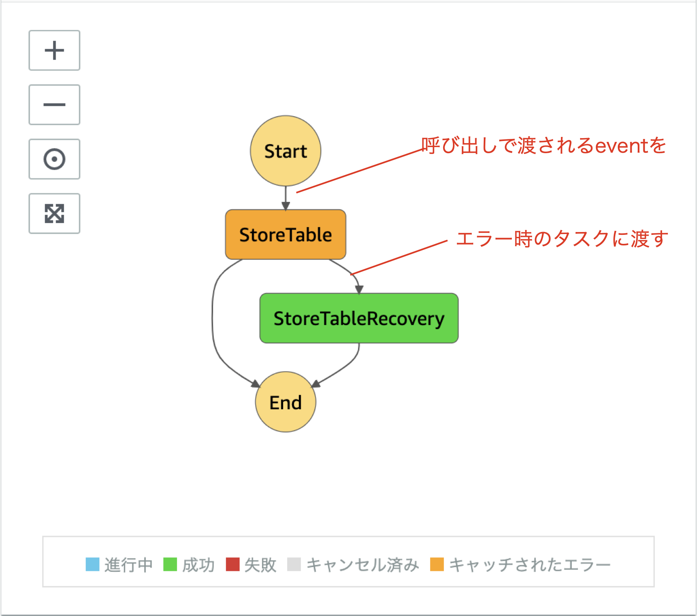
Task: Click the gray キャンセル済み legend swatch
Action: 294,564
